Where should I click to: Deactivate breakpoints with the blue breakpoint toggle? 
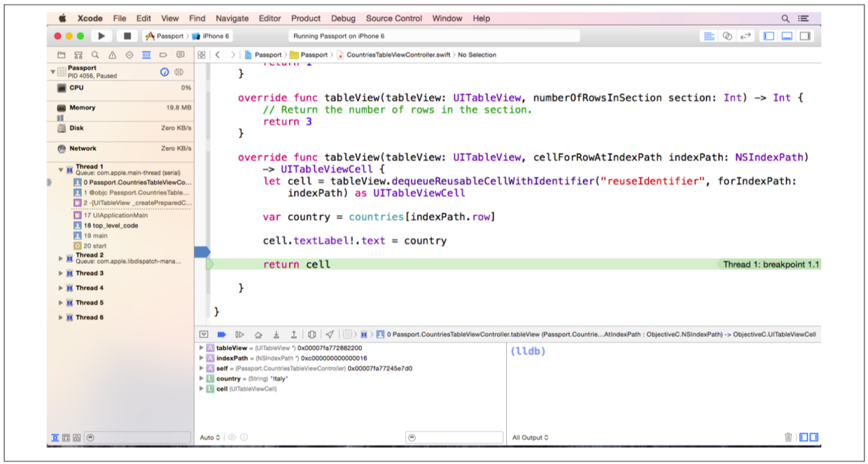[222, 335]
